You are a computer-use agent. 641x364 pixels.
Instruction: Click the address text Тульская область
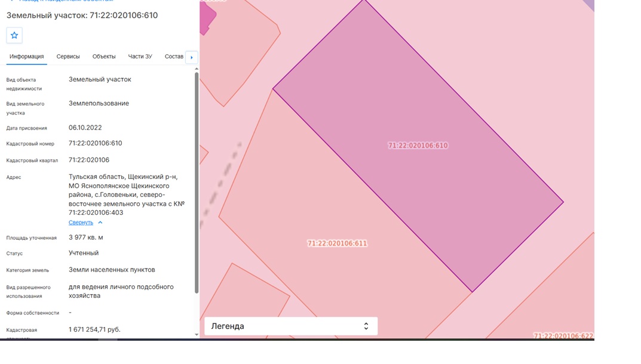click(x=96, y=177)
